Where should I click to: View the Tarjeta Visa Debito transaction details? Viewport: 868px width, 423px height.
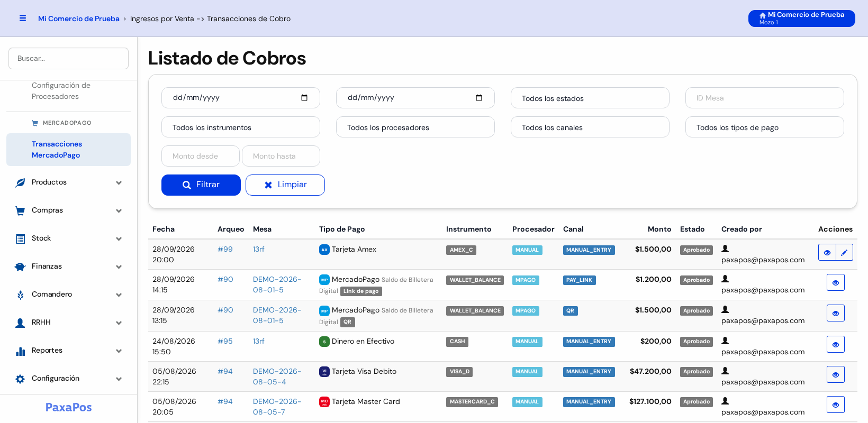point(835,374)
